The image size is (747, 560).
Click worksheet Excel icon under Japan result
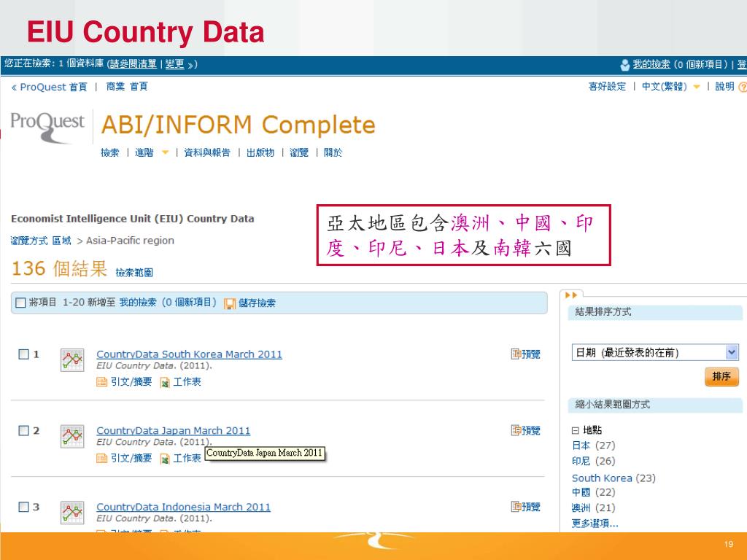[x=165, y=459]
